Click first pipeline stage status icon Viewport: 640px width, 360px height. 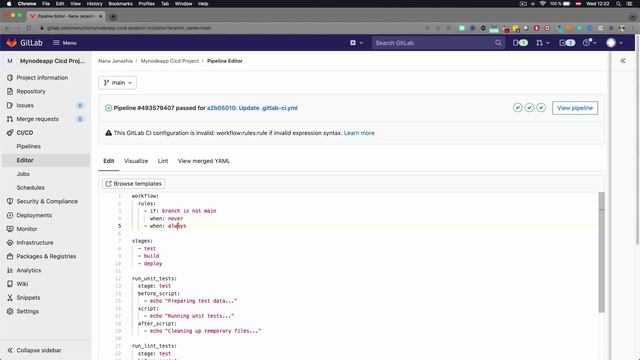518,108
